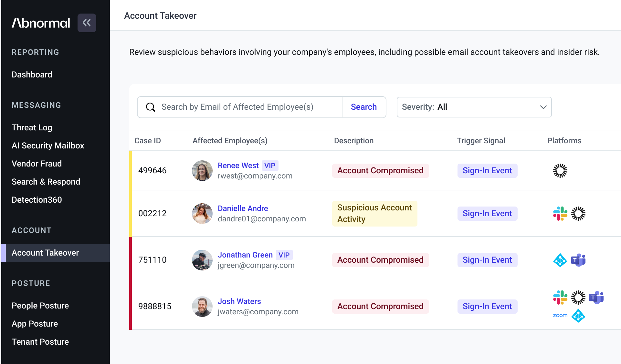
Task: Open AI Security Mailbox
Action: pos(48,146)
